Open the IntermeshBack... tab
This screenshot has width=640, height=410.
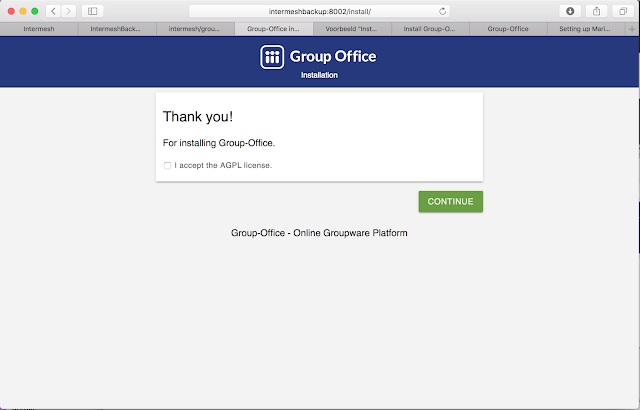point(116,30)
